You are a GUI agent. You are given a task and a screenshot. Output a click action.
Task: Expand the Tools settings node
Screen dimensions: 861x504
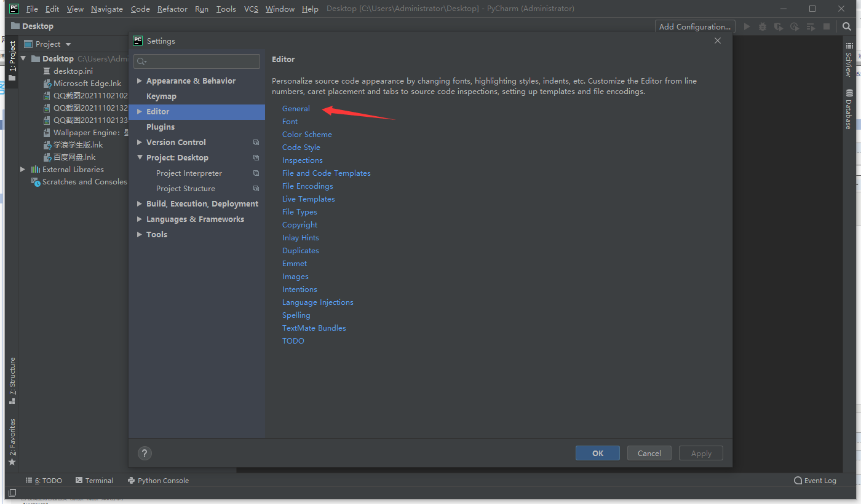tap(140, 234)
